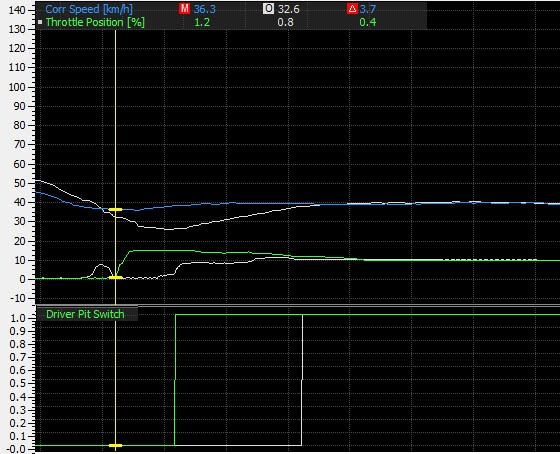Click the throttle delta value 0.4
The height and width of the screenshot is (454, 560).
368,22
